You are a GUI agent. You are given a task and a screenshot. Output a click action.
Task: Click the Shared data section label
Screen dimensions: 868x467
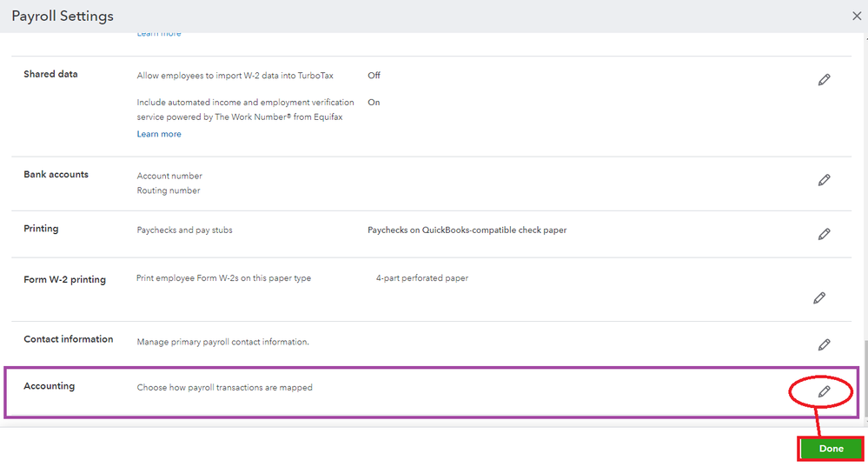[50, 75]
